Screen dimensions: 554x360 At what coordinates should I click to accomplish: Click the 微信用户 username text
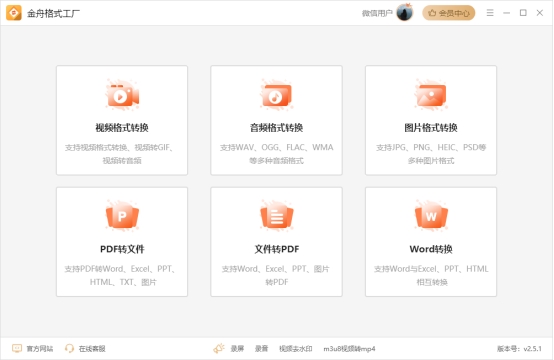coord(377,13)
